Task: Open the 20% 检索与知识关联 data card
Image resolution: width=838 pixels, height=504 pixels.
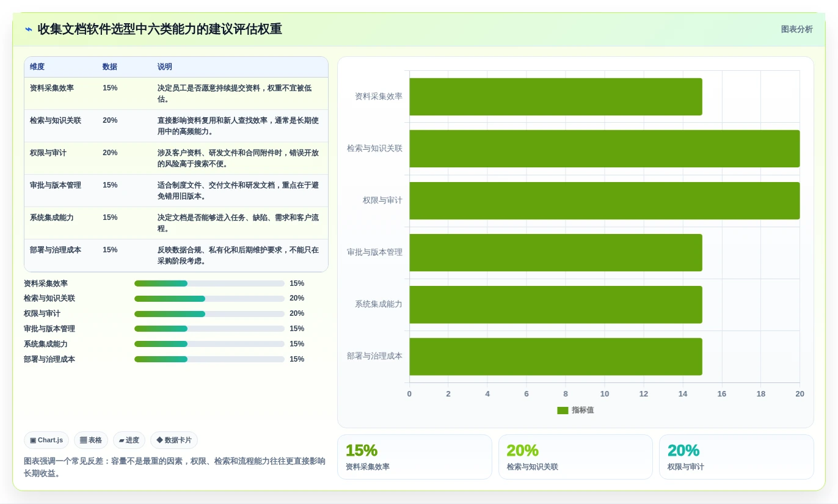Action: coord(575,457)
